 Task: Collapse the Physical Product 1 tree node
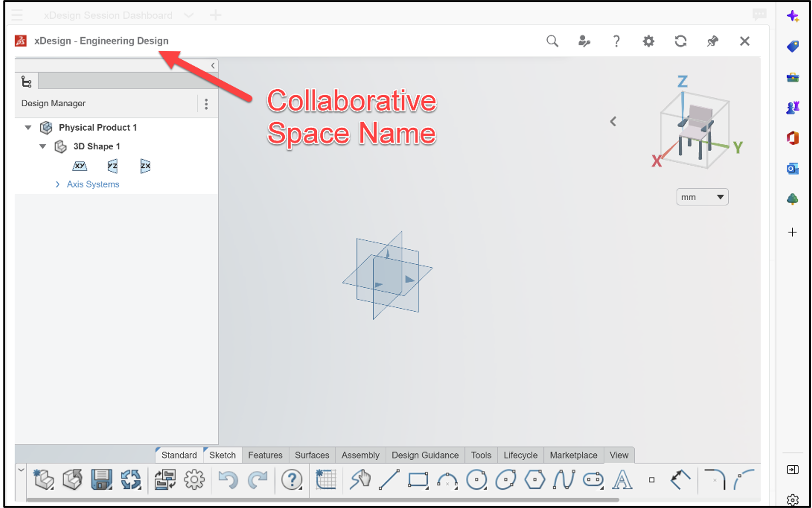tap(28, 127)
